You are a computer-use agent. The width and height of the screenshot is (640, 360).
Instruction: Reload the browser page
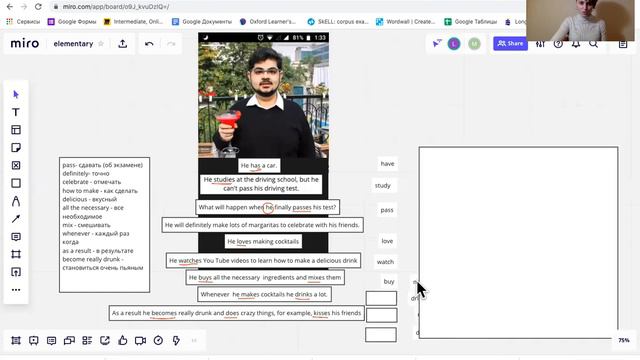click(x=38, y=7)
